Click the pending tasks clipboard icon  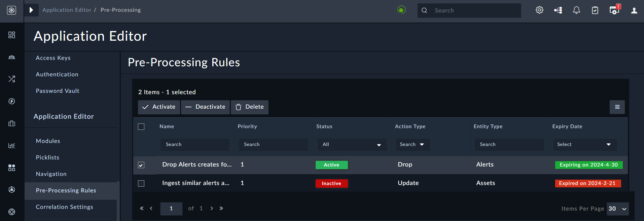click(x=595, y=10)
